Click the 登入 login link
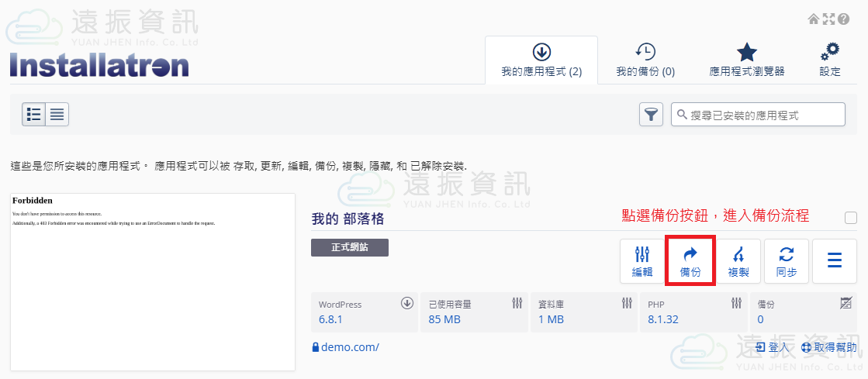This screenshot has width=868, height=379. coord(772,347)
